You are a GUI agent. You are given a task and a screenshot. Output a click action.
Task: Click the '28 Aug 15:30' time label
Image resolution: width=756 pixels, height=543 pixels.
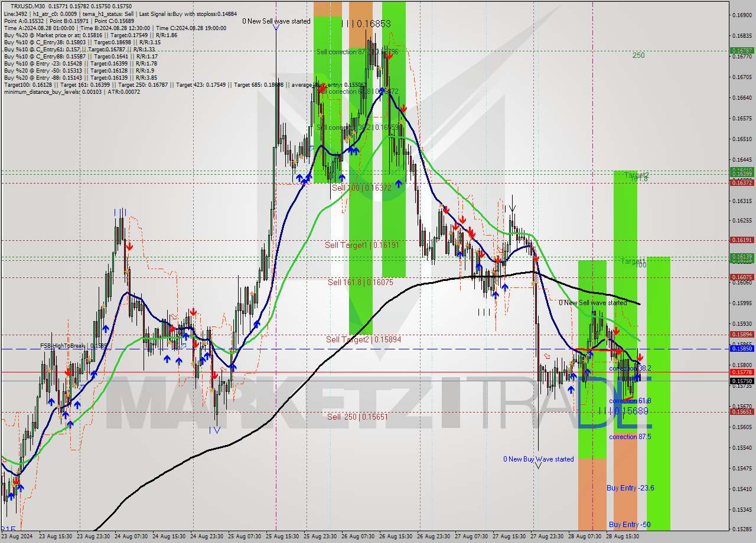point(623,537)
